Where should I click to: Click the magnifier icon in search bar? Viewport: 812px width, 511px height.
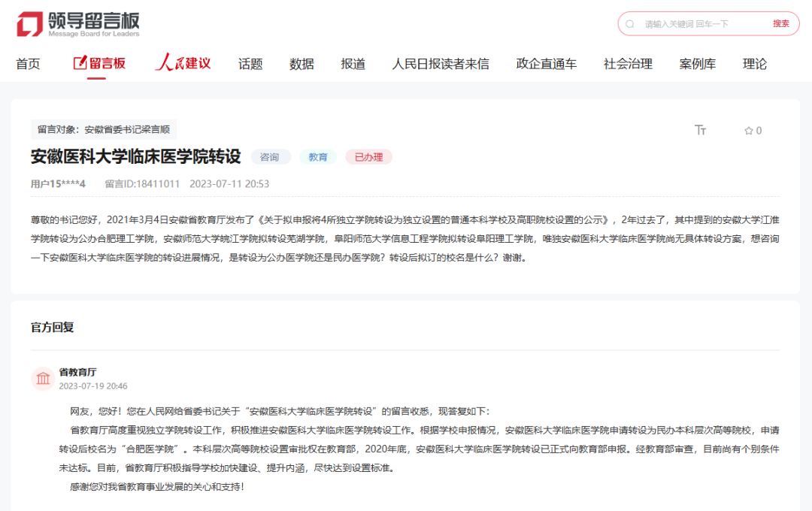pos(630,23)
